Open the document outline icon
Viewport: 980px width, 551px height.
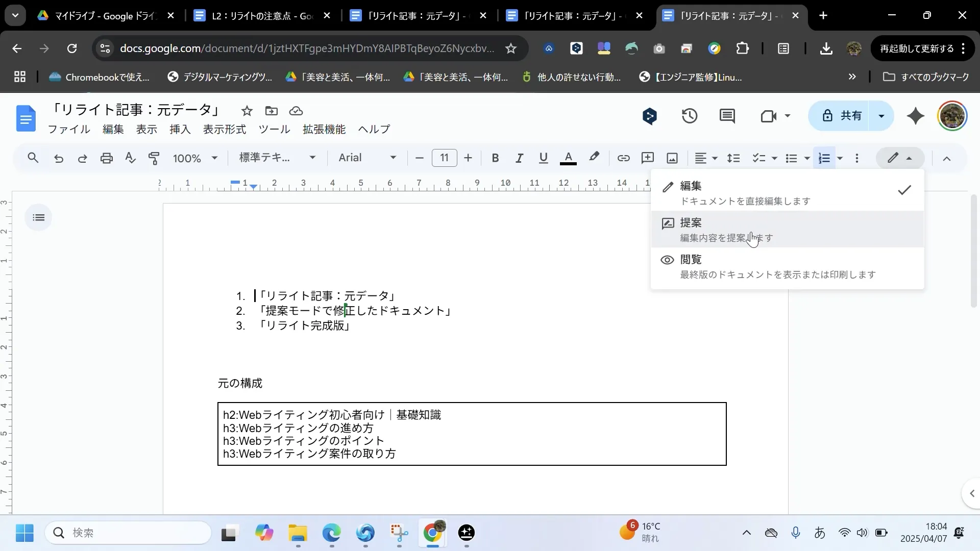click(x=38, y=218)
